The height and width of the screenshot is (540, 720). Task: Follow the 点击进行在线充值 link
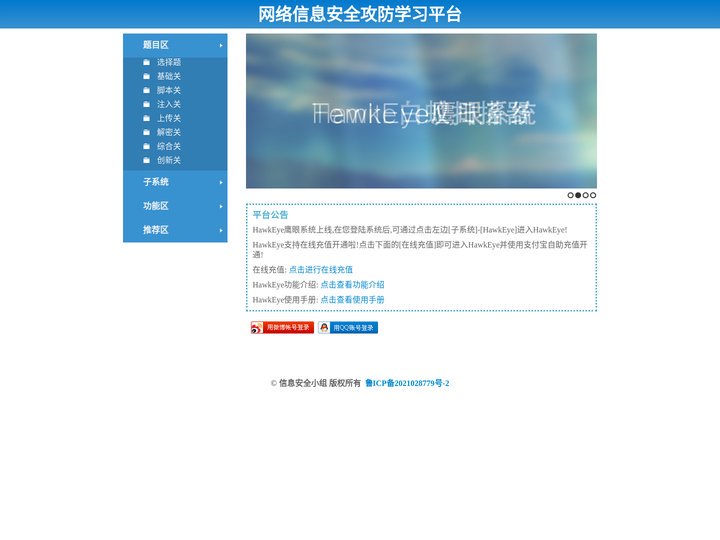[x=321, y=270]
